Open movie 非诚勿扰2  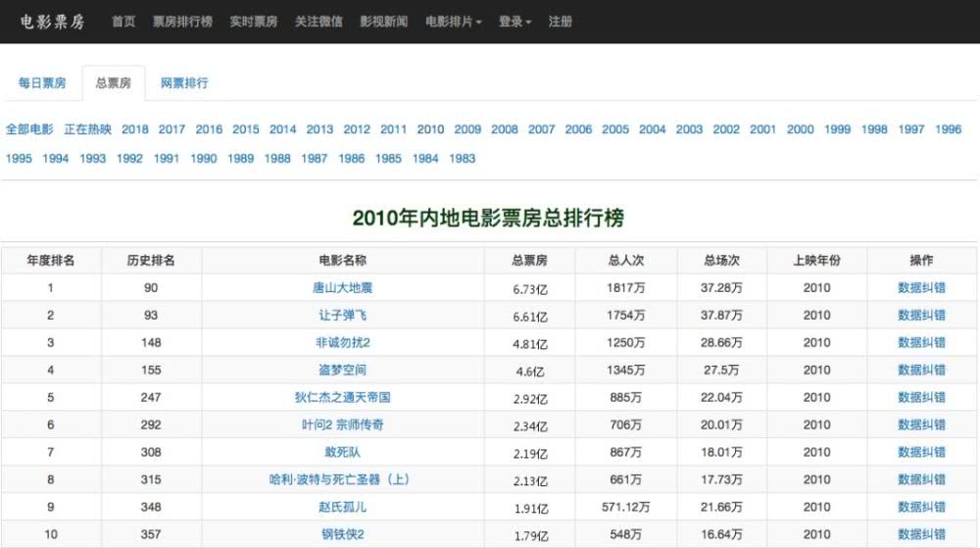(342, 342)
